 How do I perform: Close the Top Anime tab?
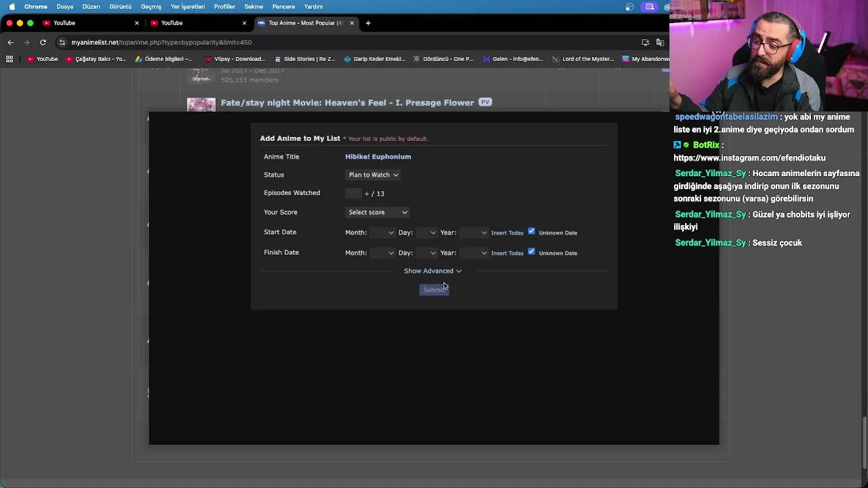(352, 23)
